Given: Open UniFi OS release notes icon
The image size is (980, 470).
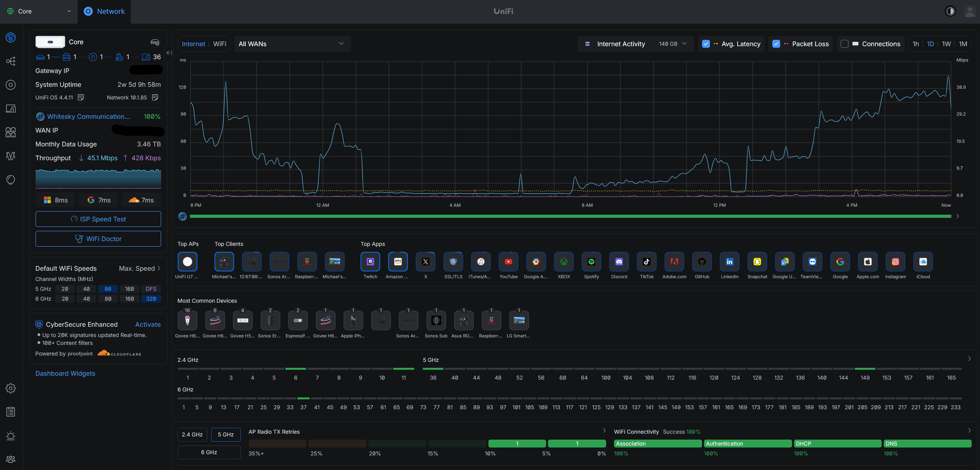Looking at the screenshot, I should tap(81, 97).
